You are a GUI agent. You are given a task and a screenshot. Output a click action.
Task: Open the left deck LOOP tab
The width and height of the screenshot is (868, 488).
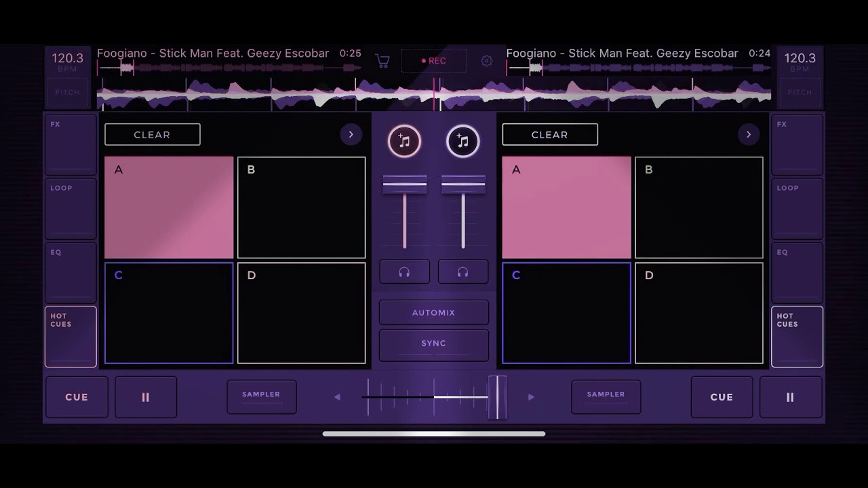click(x=71, y=209)
